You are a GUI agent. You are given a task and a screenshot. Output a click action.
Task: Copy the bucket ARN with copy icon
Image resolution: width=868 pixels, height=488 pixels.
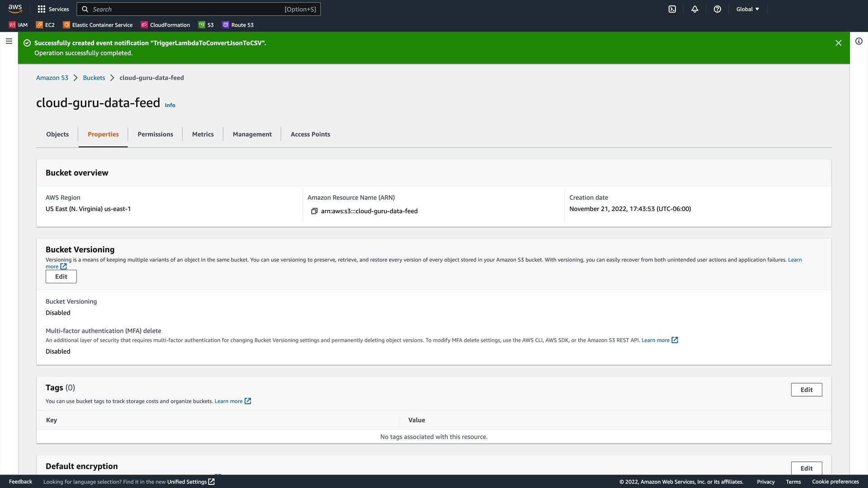[x=314, y=211]
